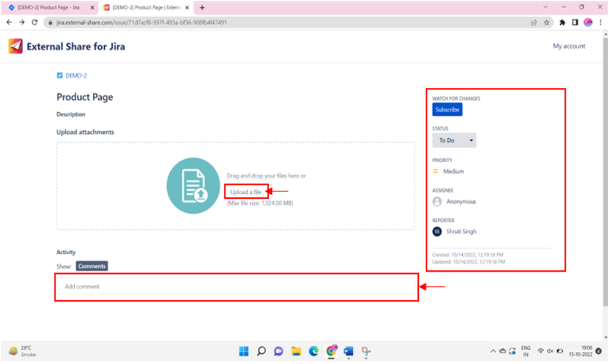609x364 pixels.
Task: Click the OneDrive cloud tray icon
Action: click(502, 351)
